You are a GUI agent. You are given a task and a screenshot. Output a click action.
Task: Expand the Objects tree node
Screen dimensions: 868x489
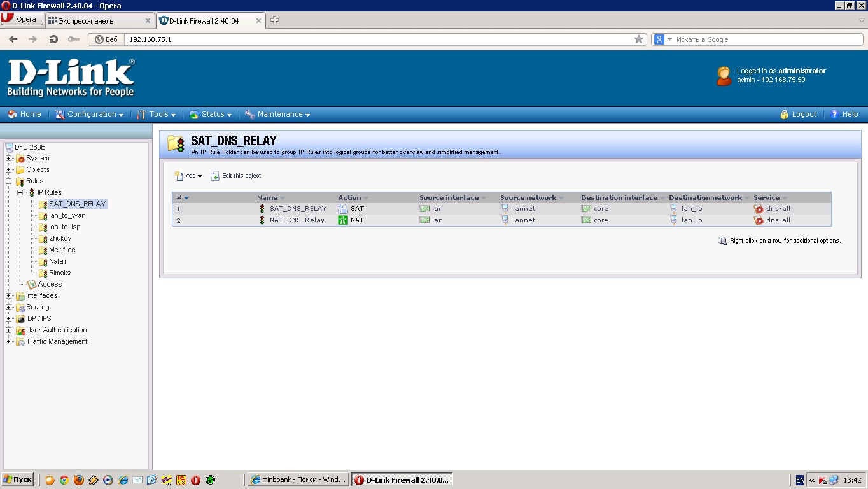[x=9, y=170]
